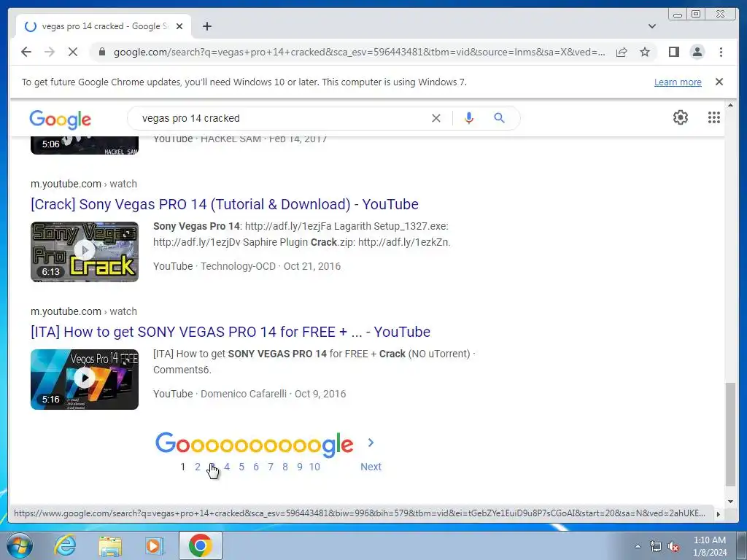Close the 'vegas pro 14 cracked' tab

(179, 26)
